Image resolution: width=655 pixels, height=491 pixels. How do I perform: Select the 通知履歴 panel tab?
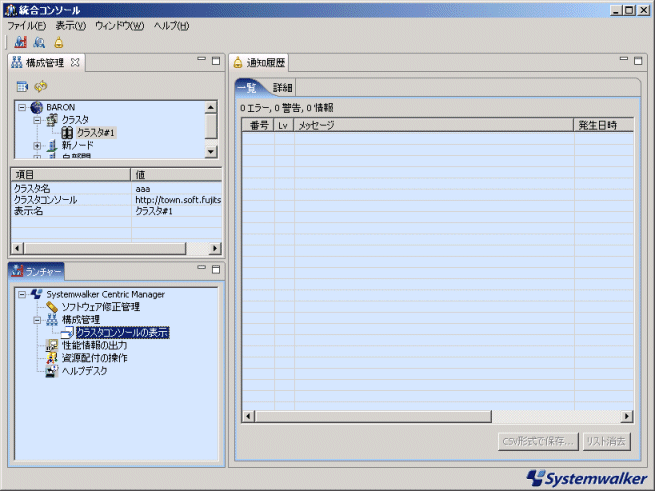click(x=259, y=63)
